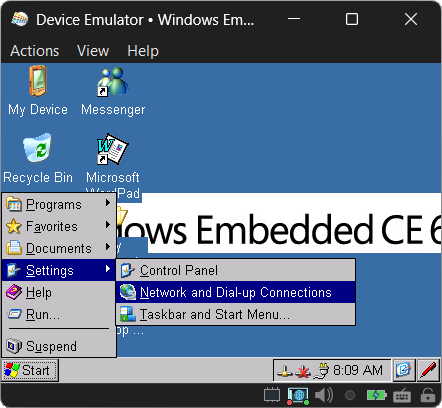Open the Programs submenu

(x=59, y=204)
